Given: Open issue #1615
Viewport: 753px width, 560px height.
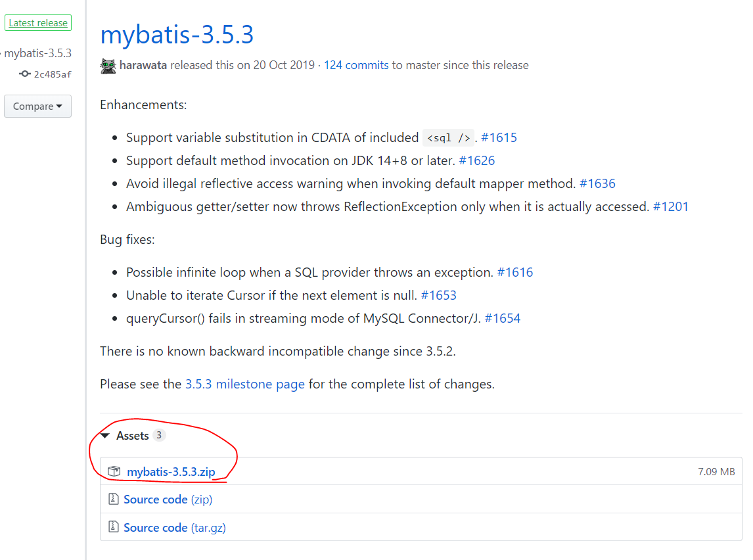Looking at the screenshot, I should [499, 137].
